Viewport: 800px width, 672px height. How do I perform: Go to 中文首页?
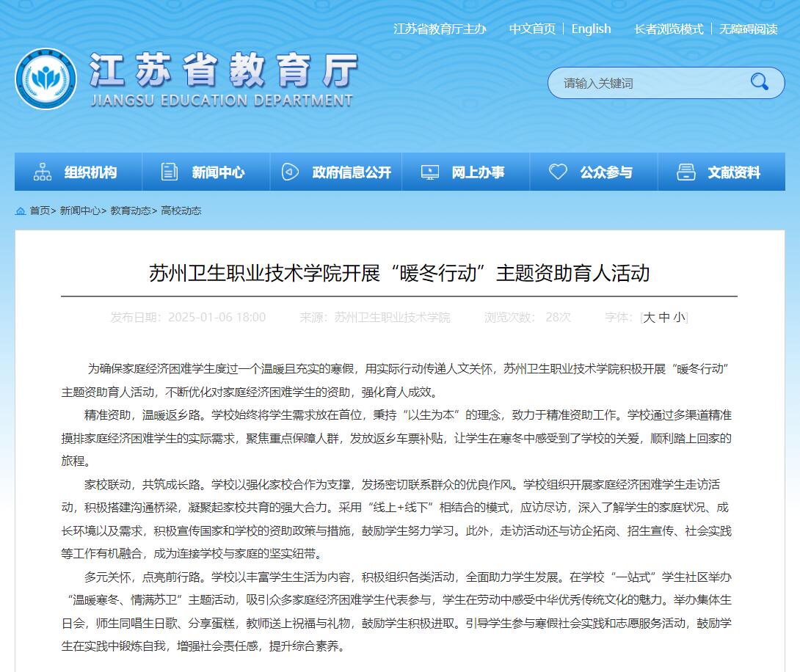pos(532,29)
